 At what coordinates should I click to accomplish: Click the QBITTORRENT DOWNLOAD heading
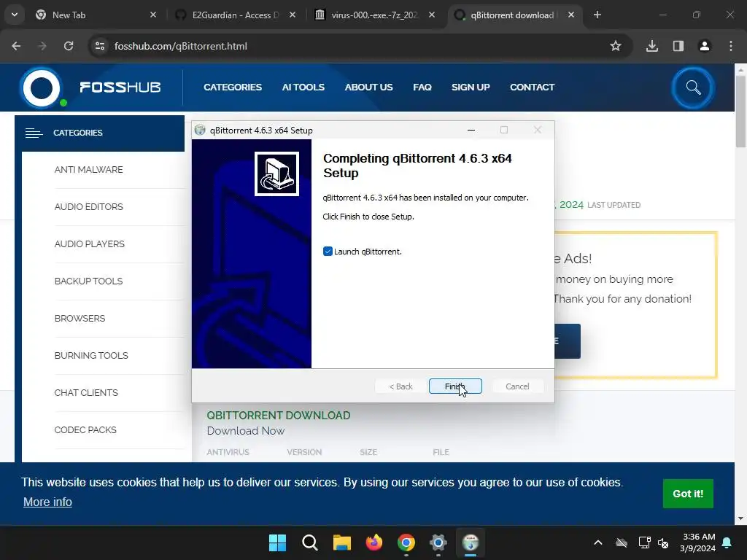[x=278, y=415]
